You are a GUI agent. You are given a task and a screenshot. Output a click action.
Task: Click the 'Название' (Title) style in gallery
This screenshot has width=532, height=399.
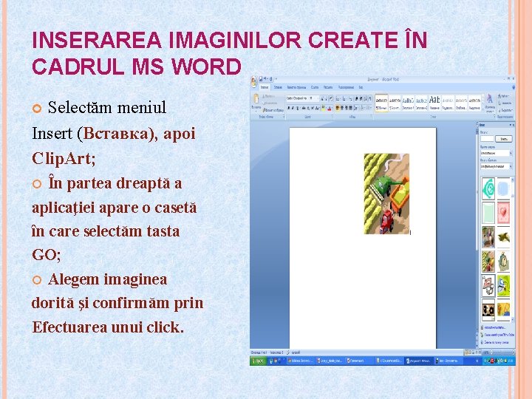click(434, 103)
